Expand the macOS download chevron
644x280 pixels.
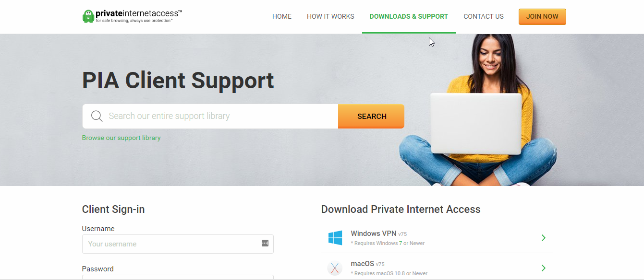(544, 268)
